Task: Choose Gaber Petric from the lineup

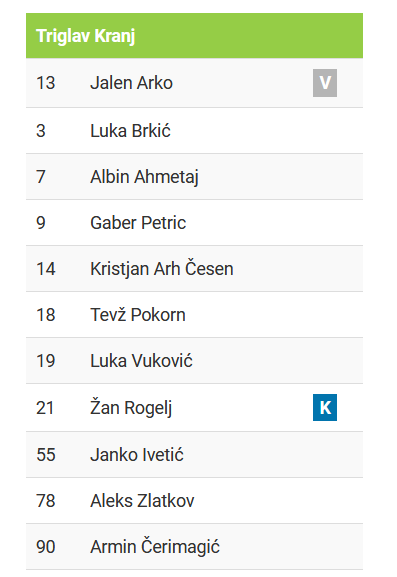Action: pos(138,223)
